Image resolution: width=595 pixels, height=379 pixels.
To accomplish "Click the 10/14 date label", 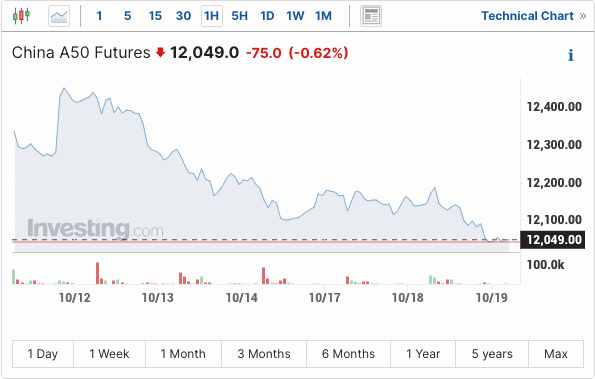I will coord(242,298).
